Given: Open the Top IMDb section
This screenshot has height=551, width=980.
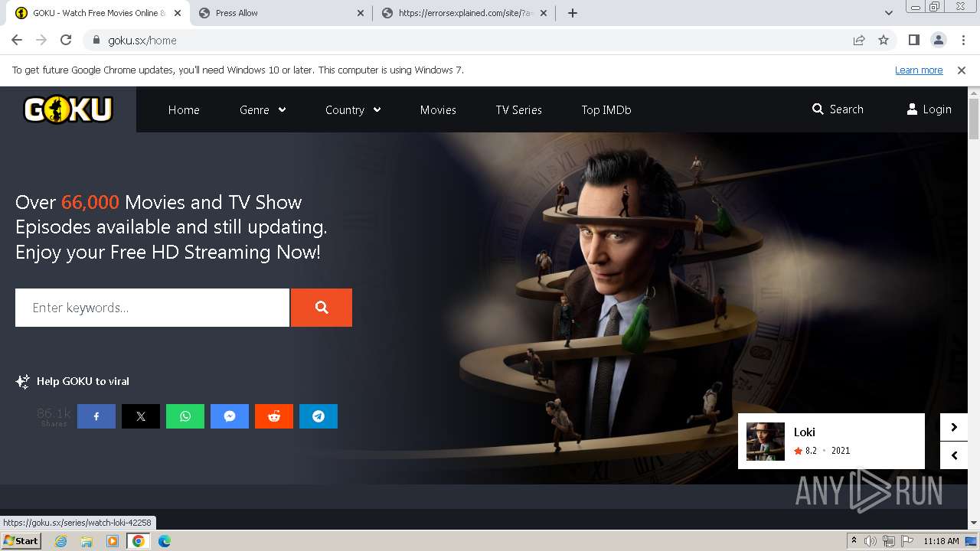Looking at the screenshot, I should [x=606, y=109].
